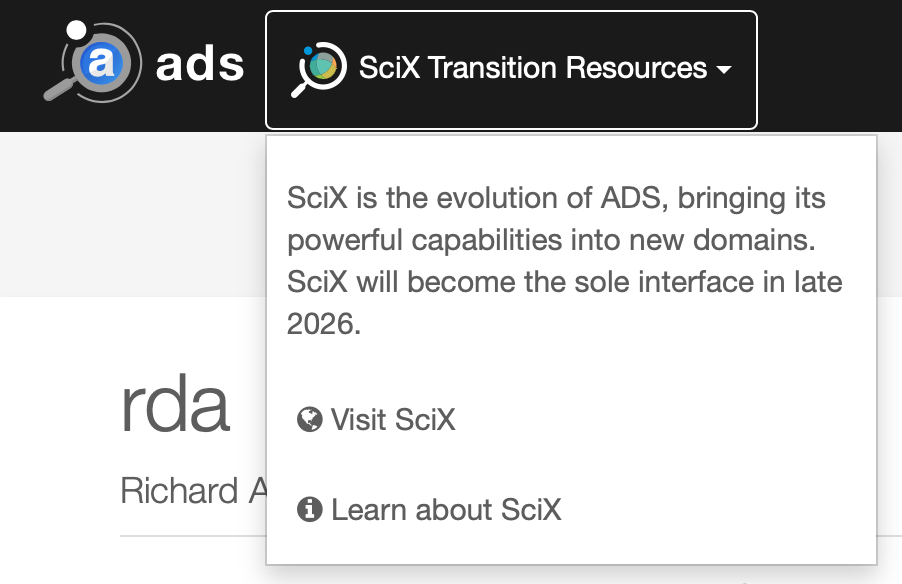The image size is (902, 584).
Task: Collapse the SciX Transition Resources dropdown
Action: coord(510,69)
